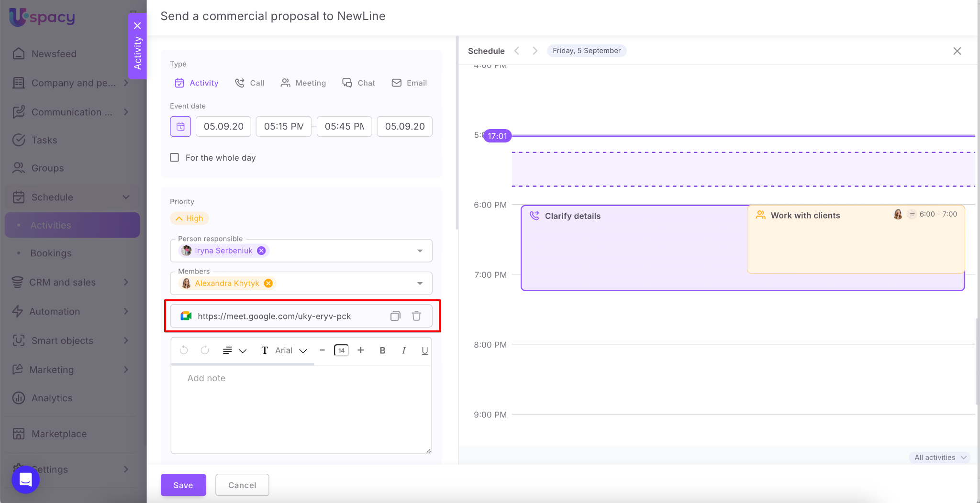Copy the Google Meet link
Viewport: 980px width, 503px height.
click(395, 316)
